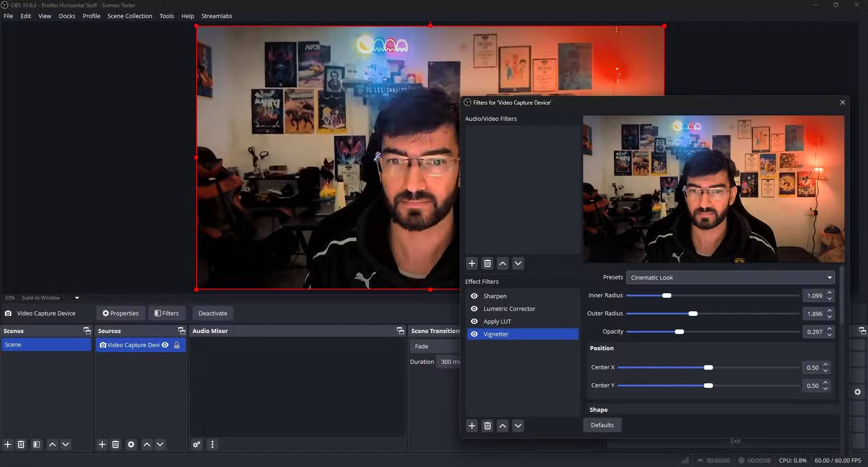Open the Scene Collection menu
868x467 pixels.
tap(130, 16)
